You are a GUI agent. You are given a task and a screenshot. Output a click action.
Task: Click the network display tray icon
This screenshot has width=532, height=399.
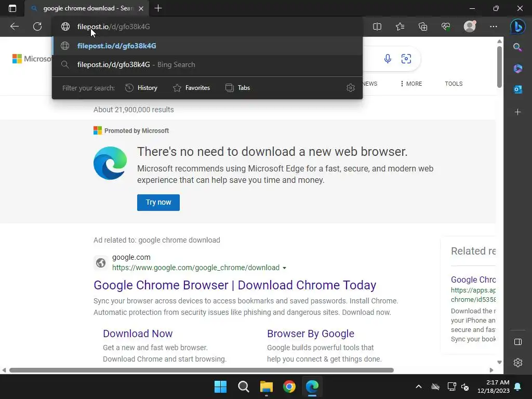click(x=451, y=387)
